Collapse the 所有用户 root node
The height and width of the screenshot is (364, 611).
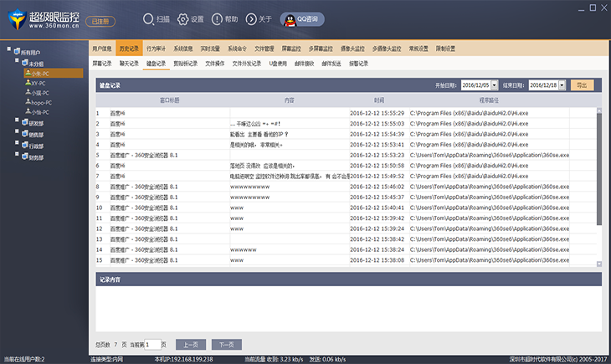tap(10, 50)
